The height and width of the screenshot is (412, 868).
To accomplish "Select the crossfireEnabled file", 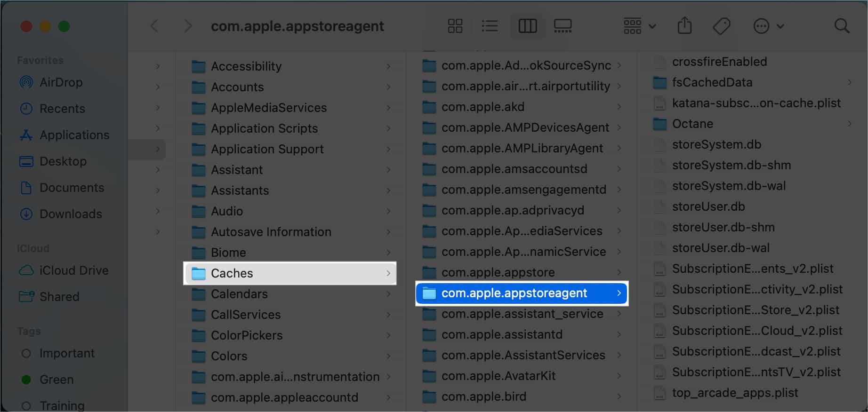I will click(752, 62).
